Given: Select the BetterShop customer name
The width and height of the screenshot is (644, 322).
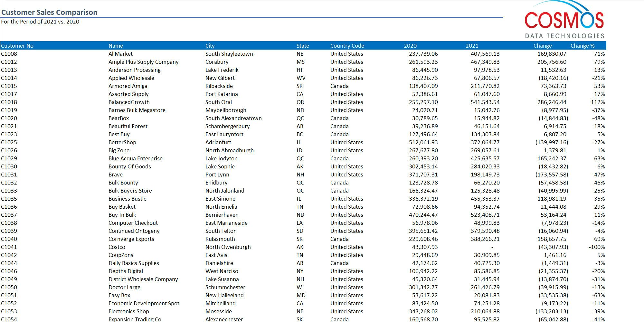Looking at the screenshot, I should [122, 142].
